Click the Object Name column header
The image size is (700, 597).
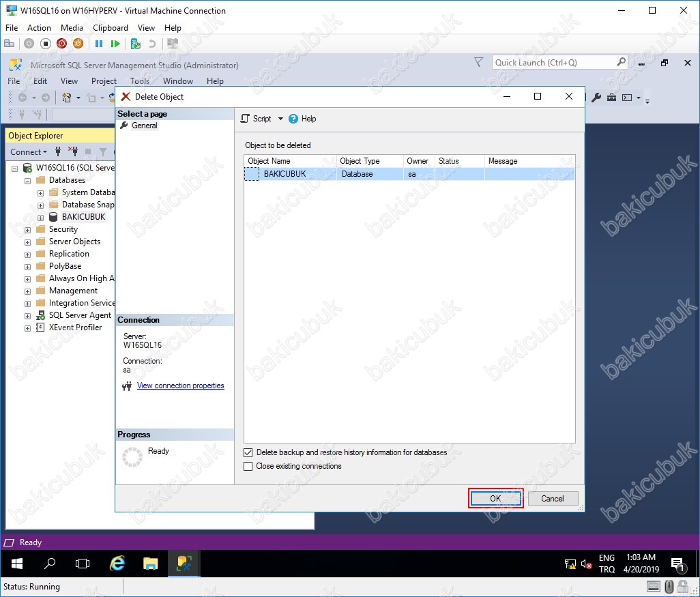tap(290, 161)
